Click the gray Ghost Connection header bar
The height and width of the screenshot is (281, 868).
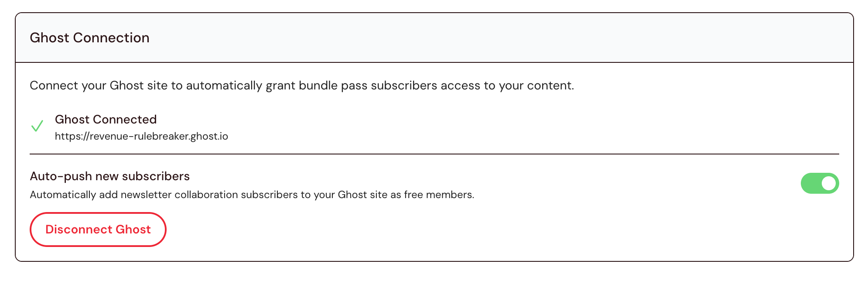coord(480,38)
